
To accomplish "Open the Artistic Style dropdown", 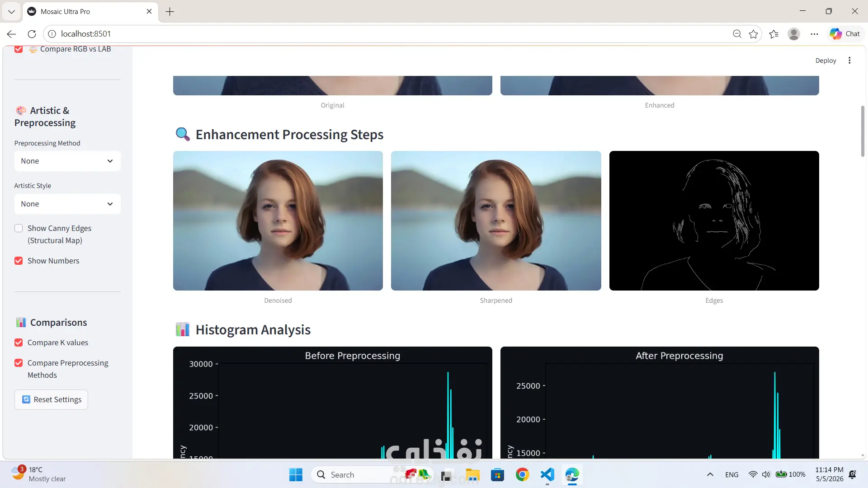I will pyautogui.click(x=67, y=204).
